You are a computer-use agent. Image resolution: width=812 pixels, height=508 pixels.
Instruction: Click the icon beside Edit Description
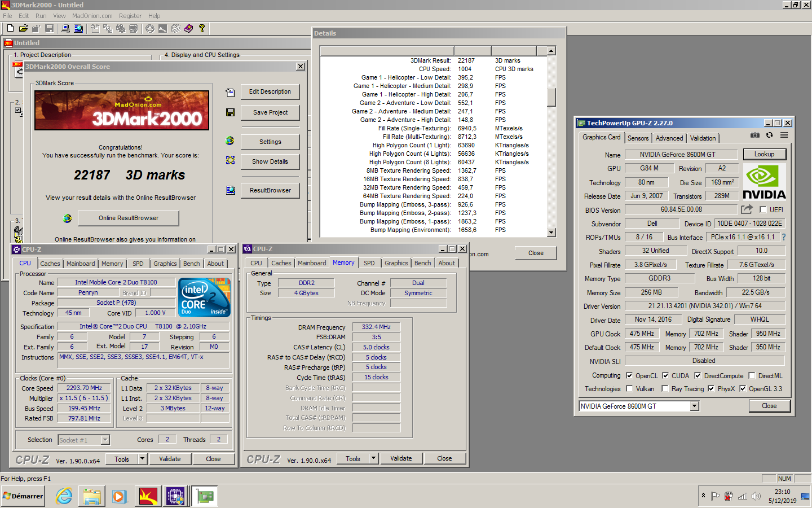[x=230, y=92]
